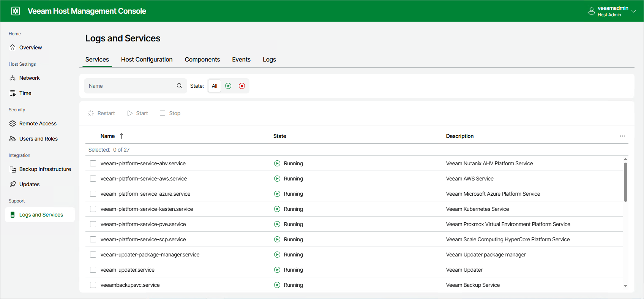Open the Overview home icon

(x=13, y=47)
